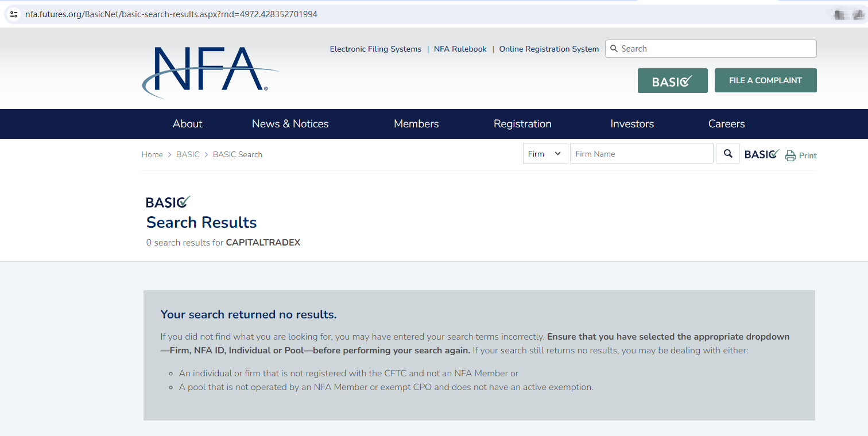868x436 pixels.
Task: Click the browser address bar URL
Action: click(171, 14)
